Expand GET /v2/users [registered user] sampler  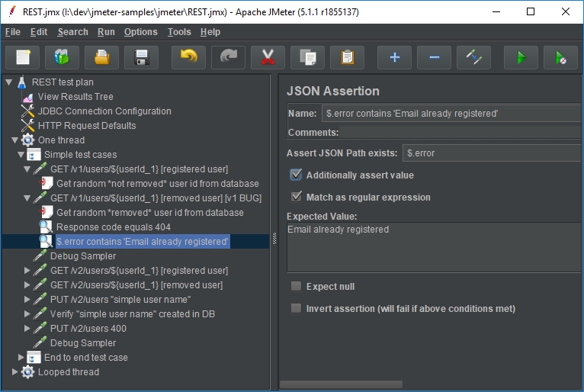point(27,271)
